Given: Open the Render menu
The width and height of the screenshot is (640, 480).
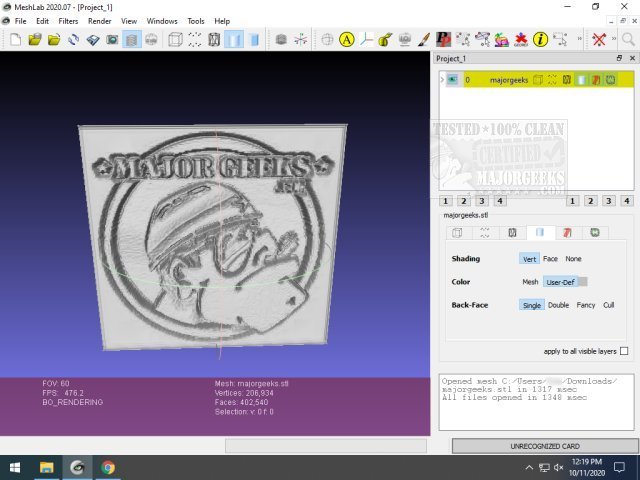Looking at the screenshot, I should tap(100, 21).
